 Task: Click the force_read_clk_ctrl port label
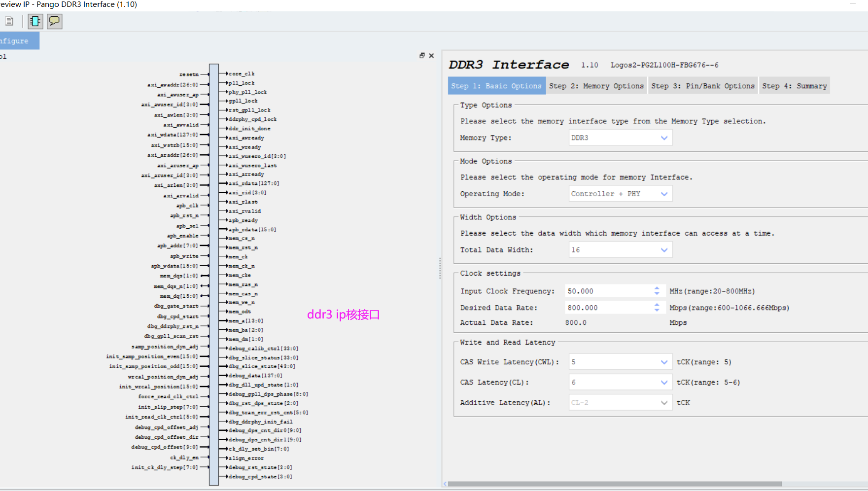[168, 396]
